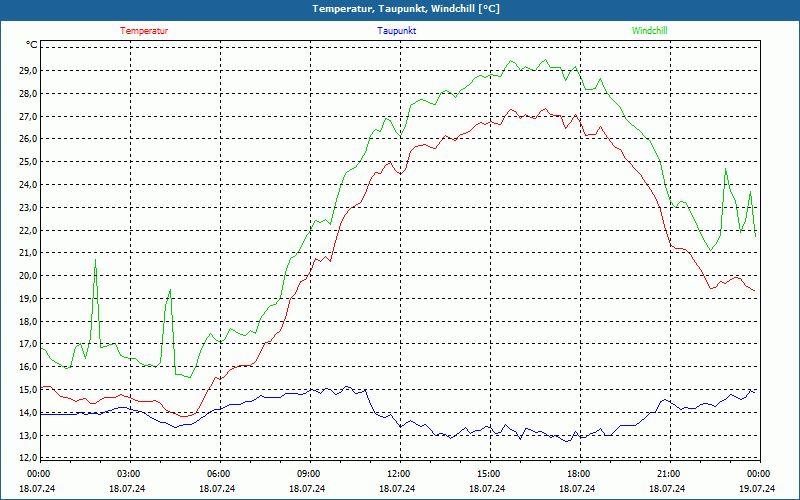Click the 20,0 y-axis value
Viewport: 800px width, 500px height.
click(28, 276)
